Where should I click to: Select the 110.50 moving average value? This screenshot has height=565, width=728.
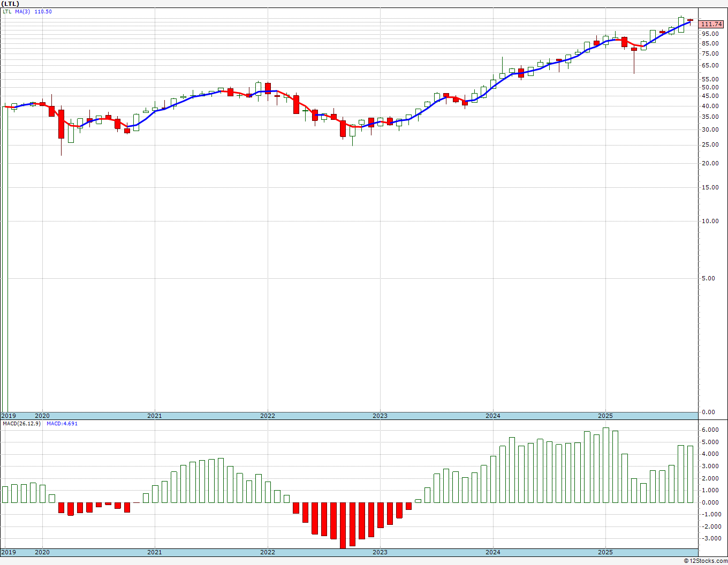click(43, 12)
